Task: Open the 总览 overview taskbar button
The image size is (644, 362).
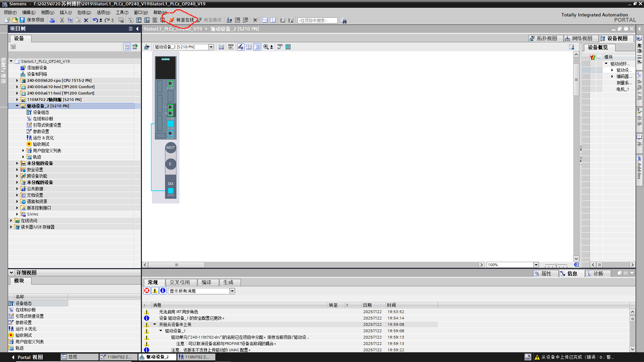Action: click(x=79, y=357)
